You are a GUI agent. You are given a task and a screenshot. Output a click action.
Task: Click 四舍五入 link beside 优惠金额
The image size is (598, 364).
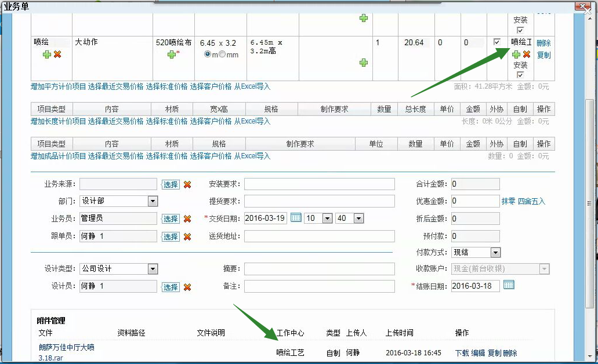(531, 202)
